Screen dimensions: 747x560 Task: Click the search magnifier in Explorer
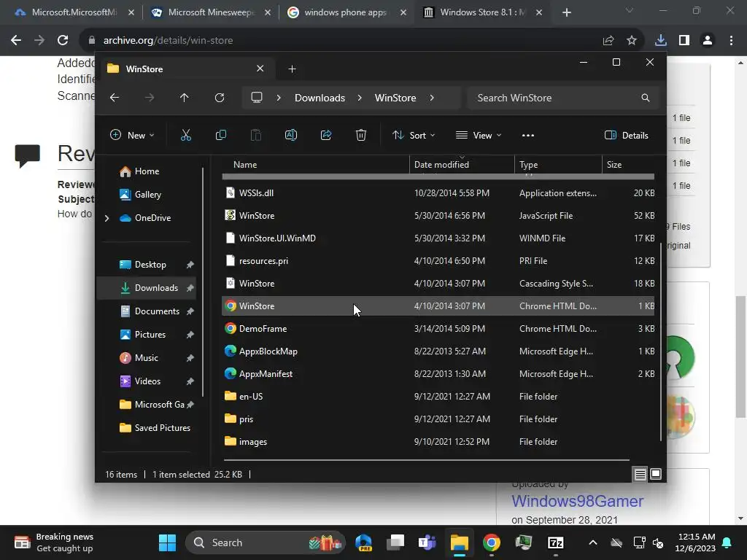646,98
